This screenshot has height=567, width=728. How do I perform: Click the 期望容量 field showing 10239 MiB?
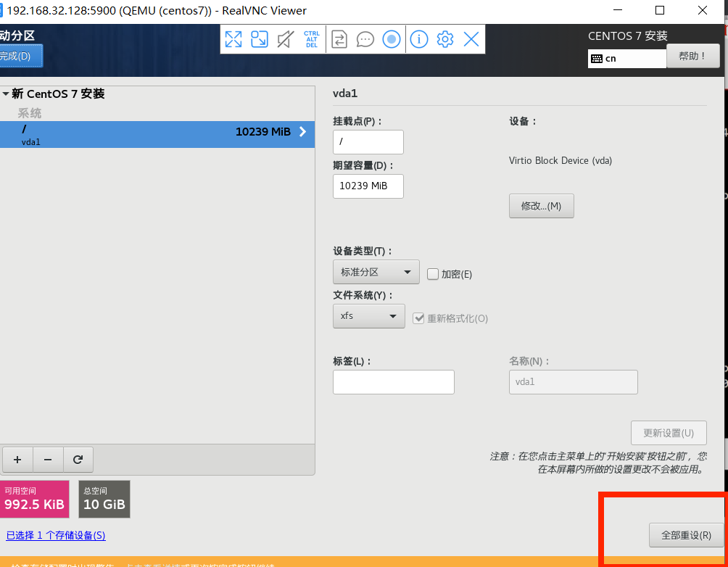[x=368, y=186]
